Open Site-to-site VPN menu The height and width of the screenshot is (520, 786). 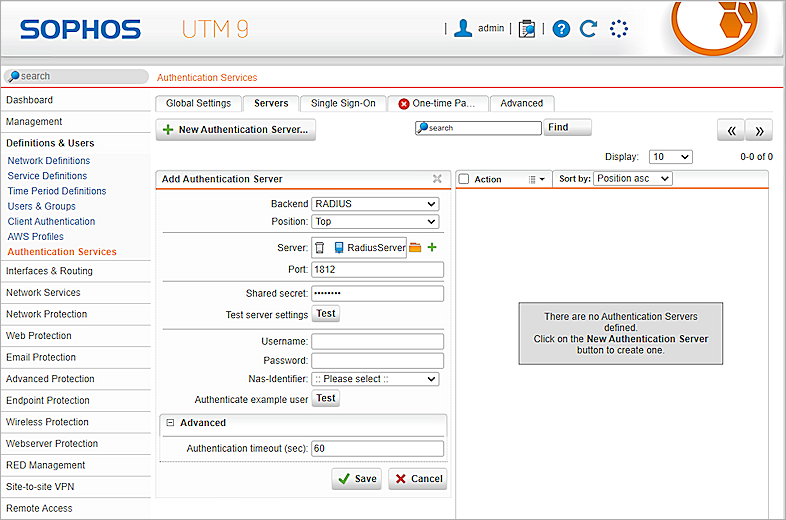(x=40, y=486)
